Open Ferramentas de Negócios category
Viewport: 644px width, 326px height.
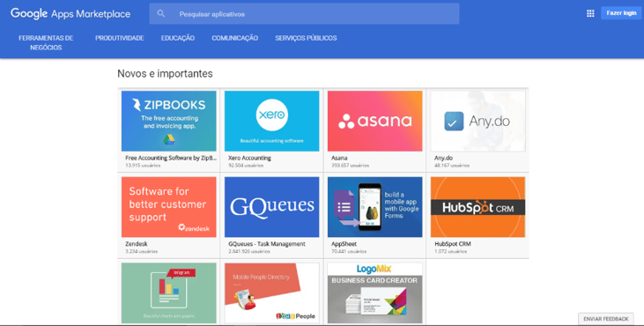46,42
